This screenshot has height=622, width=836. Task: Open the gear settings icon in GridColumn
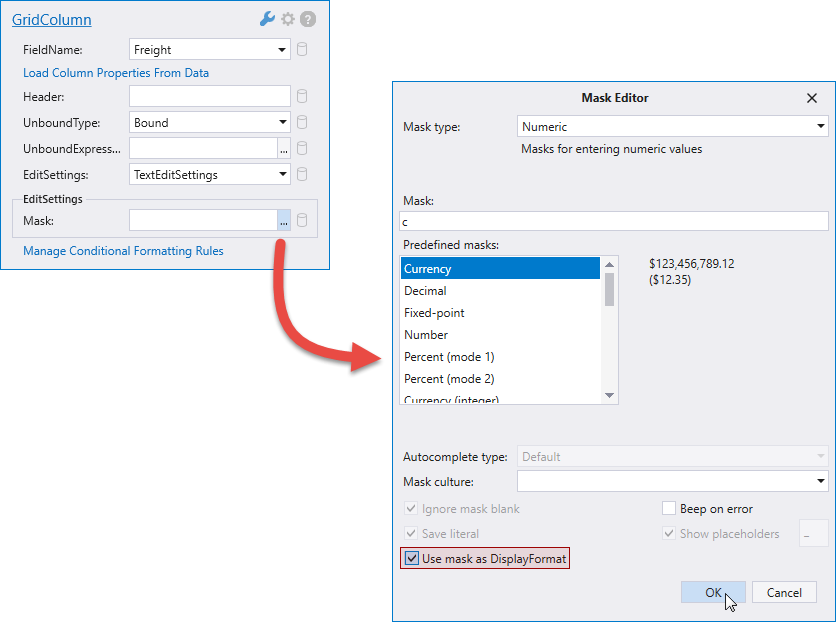click(288, 19)
